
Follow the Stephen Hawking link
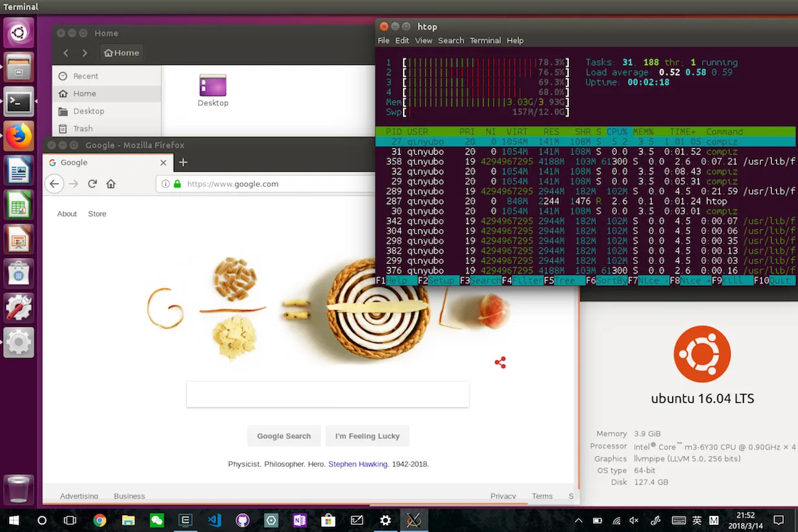[x=357, y=464]
